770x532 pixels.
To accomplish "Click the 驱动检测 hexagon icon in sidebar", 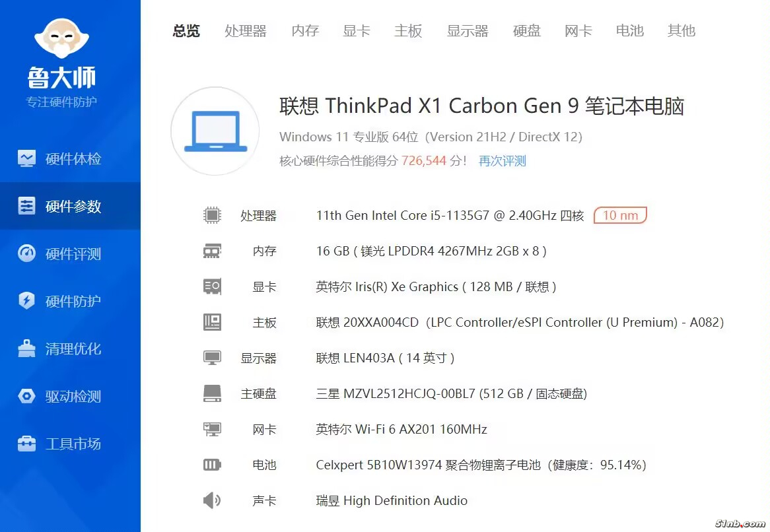I will pos(27,396).
